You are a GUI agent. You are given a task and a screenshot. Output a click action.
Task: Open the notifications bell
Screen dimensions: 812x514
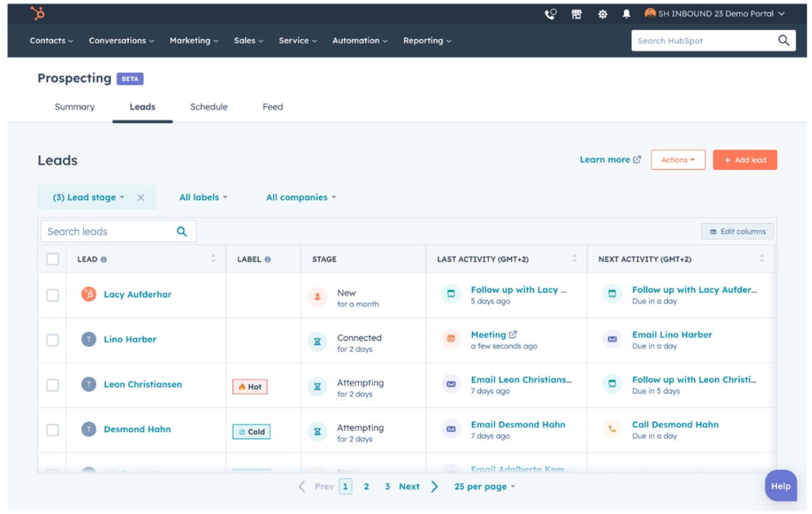coord(627,14)
